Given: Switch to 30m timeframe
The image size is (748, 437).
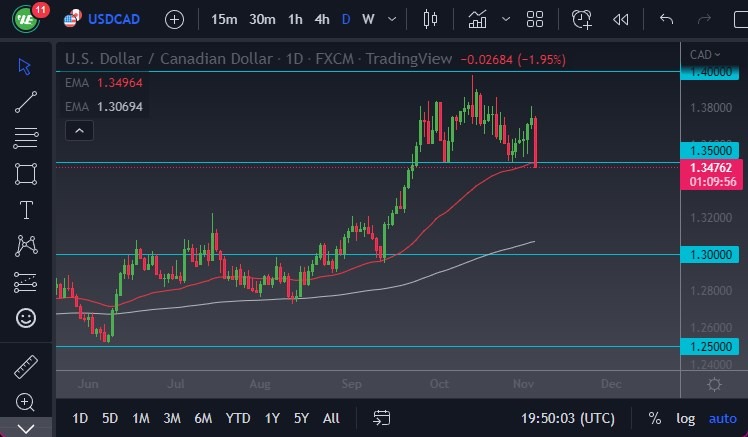Looking at the screenshot, I should click(262, 20).
